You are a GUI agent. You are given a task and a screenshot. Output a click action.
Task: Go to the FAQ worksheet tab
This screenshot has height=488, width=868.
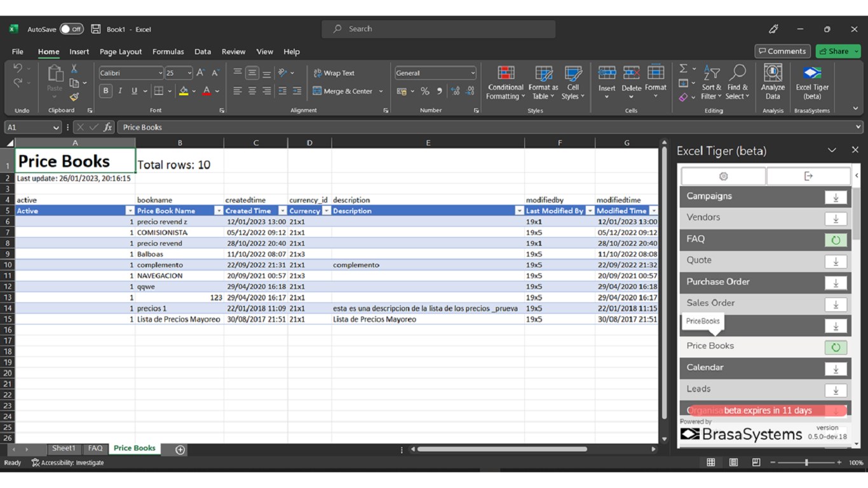tap(95, 449)
